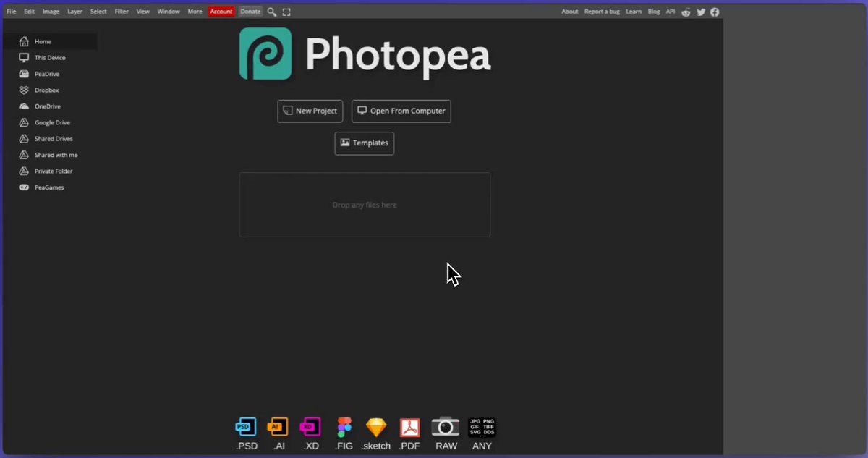Open Report a bug link

602,12
